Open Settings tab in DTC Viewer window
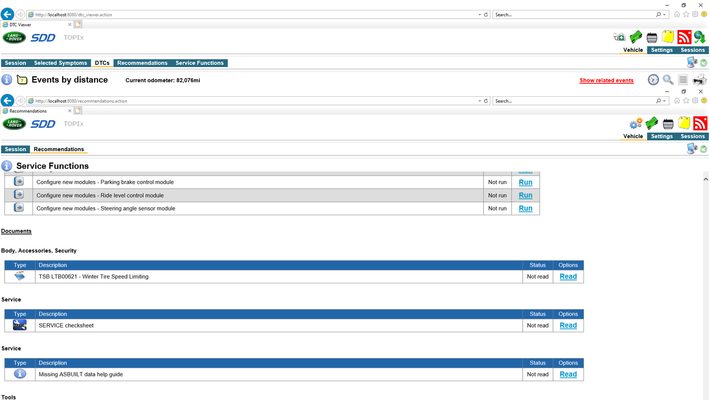This screenshot has width=710, height=400. coord(662,50)
